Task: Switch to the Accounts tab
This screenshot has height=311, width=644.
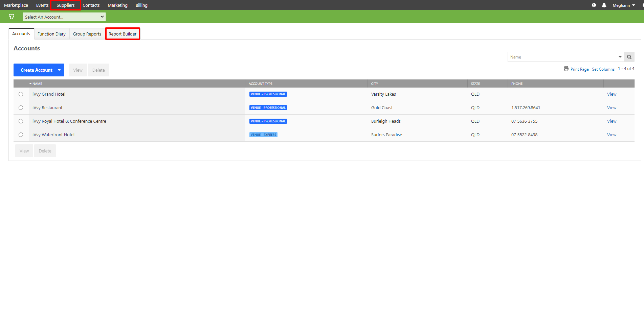Action: coord(21,34)
